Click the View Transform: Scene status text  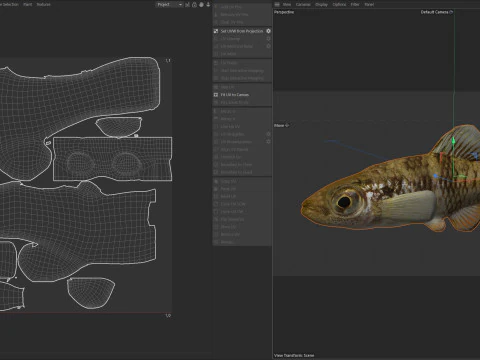pyautogui.click(x=294, y=355)
